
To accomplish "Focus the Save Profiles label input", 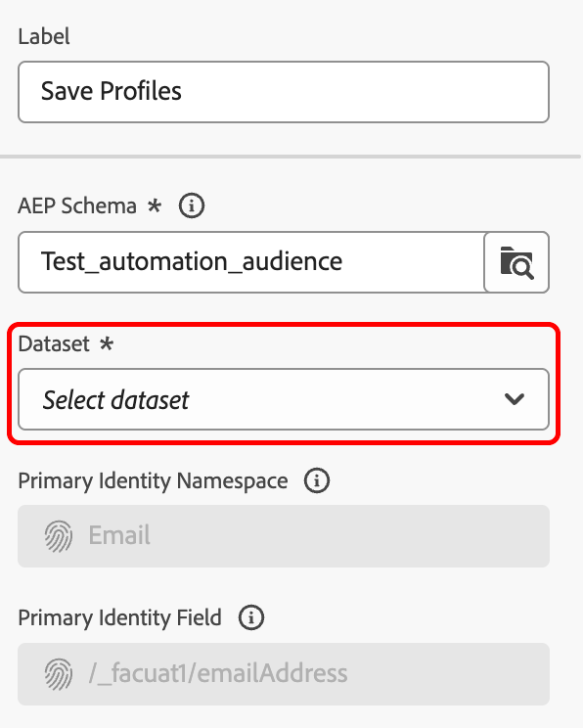I will click(284, 92).
